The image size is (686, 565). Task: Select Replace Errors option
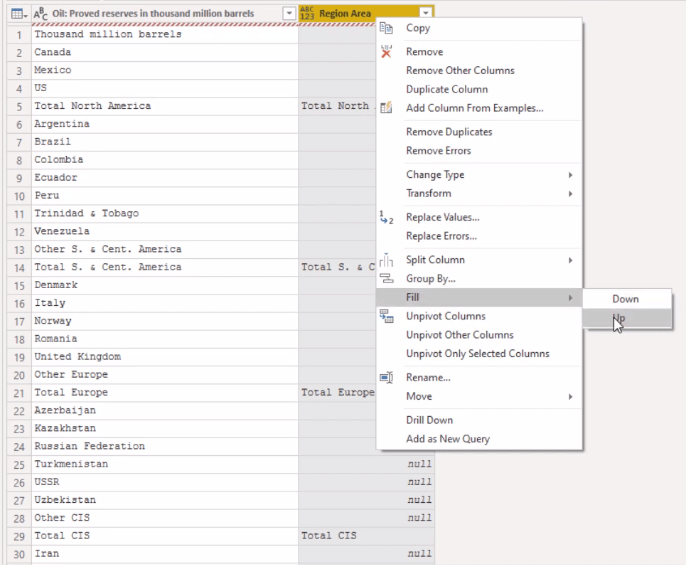[x=479, y=236]
